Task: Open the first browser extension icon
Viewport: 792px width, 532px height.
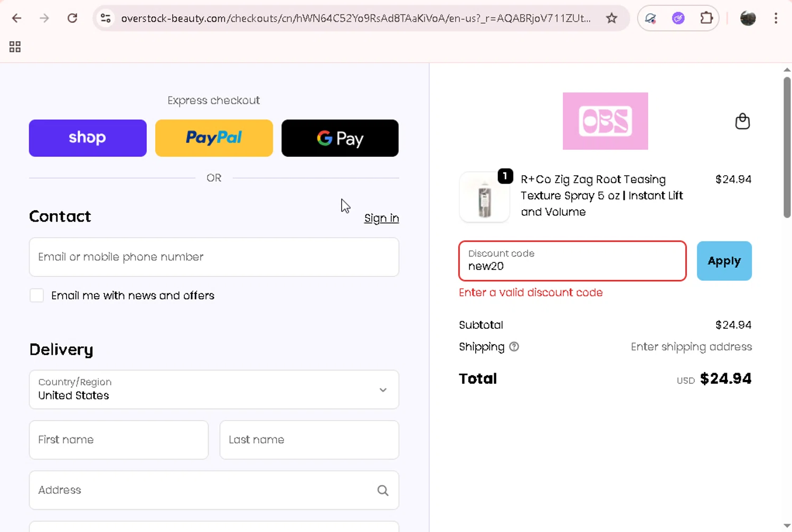Action: pos(650,18)
